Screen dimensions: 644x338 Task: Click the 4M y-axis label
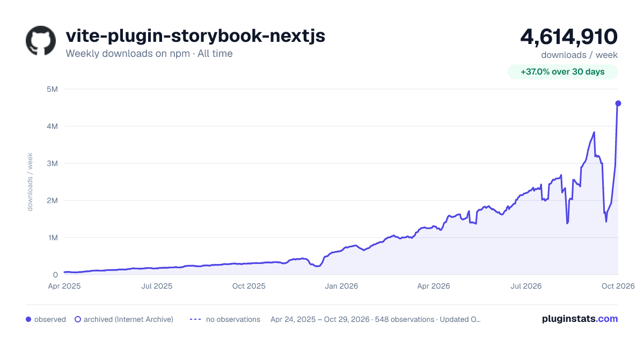point(52,126)
